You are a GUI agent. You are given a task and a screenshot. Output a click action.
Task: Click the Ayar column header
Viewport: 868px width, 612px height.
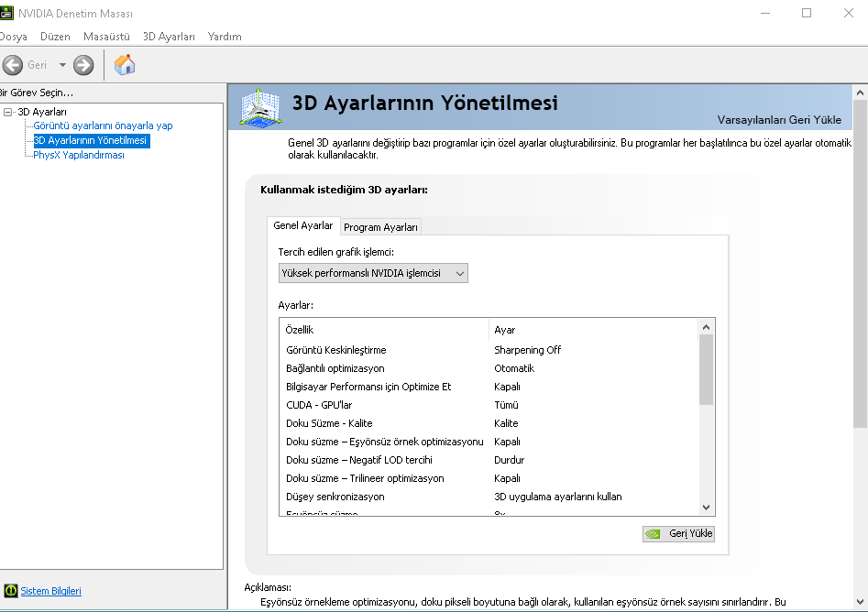click(593, 330)
